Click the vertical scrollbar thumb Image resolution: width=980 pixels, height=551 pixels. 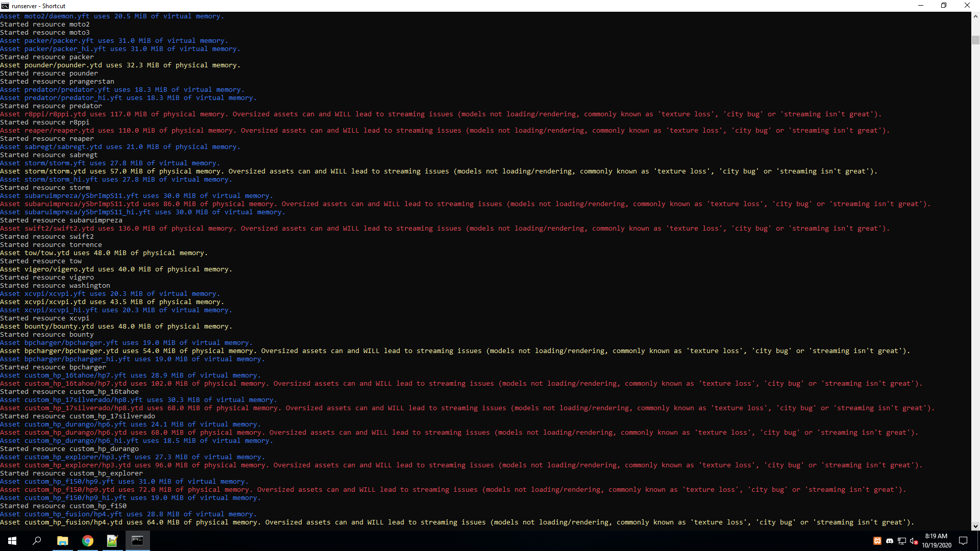coord(975,40)
